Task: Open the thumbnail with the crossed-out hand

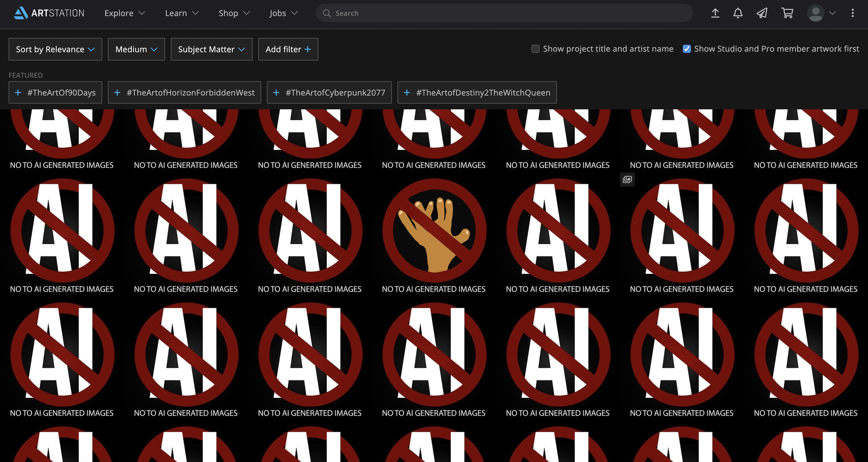Action: [x=434, y=231]
